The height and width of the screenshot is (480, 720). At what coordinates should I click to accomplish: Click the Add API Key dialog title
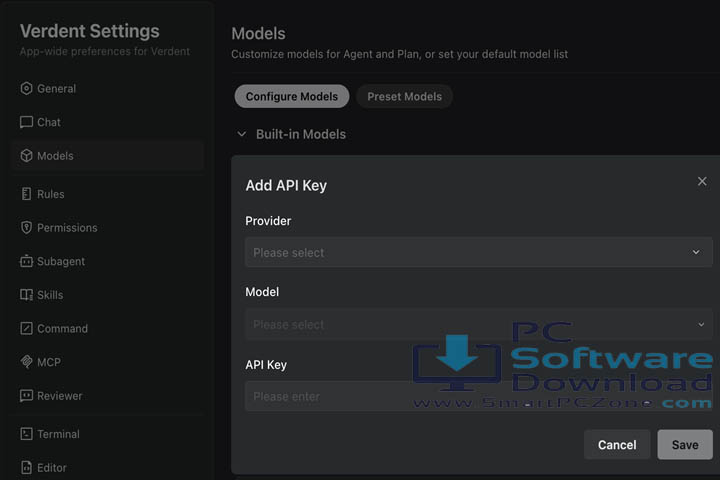pyautogui.click(x=286, y=186)
